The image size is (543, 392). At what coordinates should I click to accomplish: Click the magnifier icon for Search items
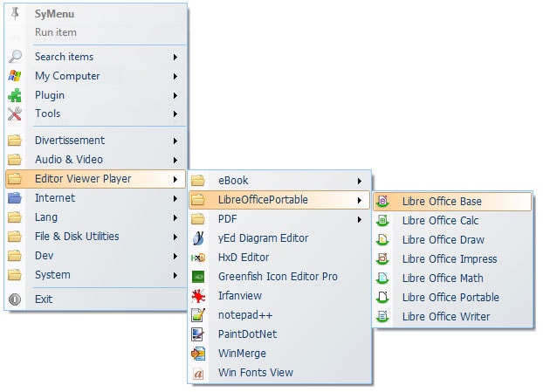15,57
